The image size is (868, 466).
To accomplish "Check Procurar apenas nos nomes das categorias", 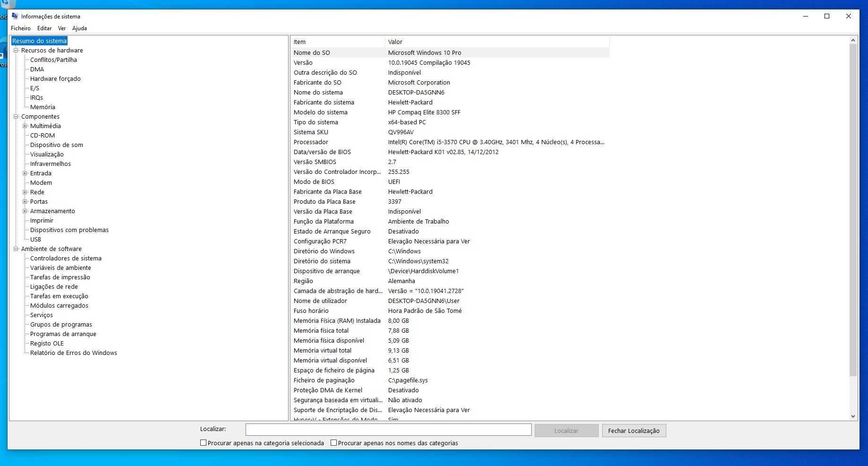I will (334, 443).
